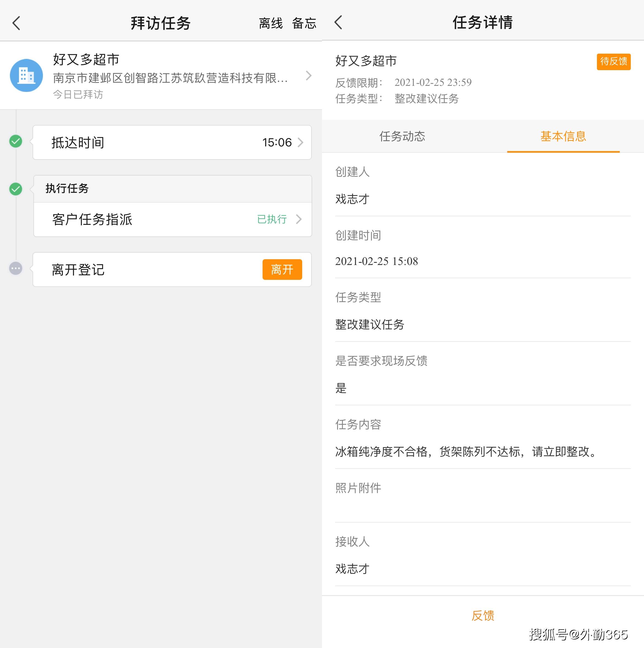
Task: Tap the orange 离开 button
Action: pos(282,269)
